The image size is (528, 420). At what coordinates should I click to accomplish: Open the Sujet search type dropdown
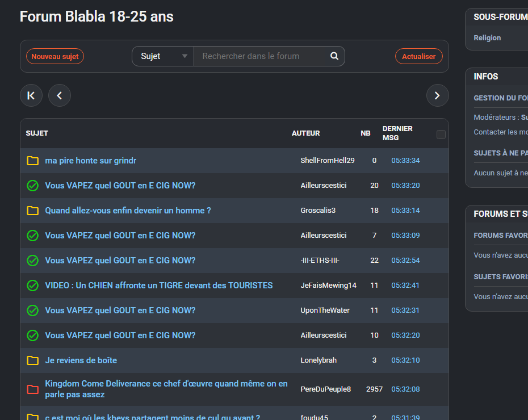pyautogui.click(x=164, y=56)
